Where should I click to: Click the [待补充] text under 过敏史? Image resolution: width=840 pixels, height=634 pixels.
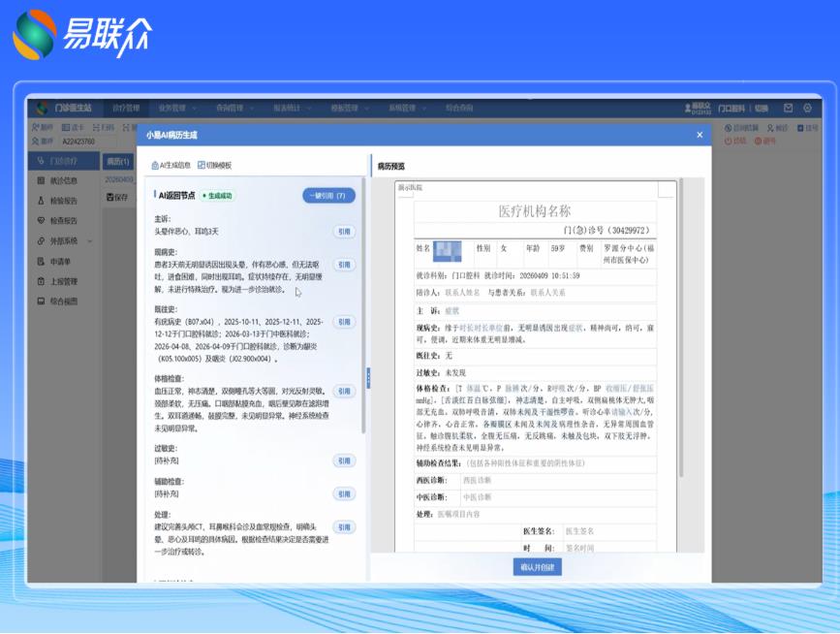click(167, 460)
